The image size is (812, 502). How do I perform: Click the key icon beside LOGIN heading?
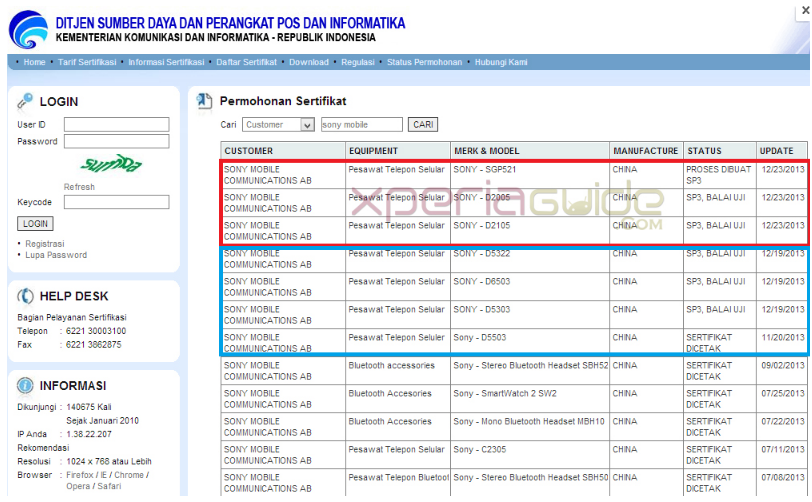[x=25, y=101]
